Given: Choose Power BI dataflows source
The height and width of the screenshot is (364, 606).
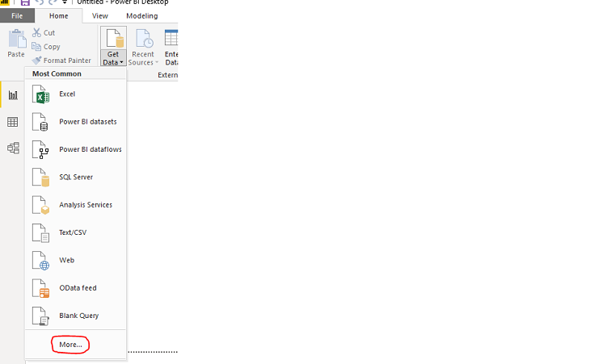Looking at the screenshot, I should click(x=76, y=150).
